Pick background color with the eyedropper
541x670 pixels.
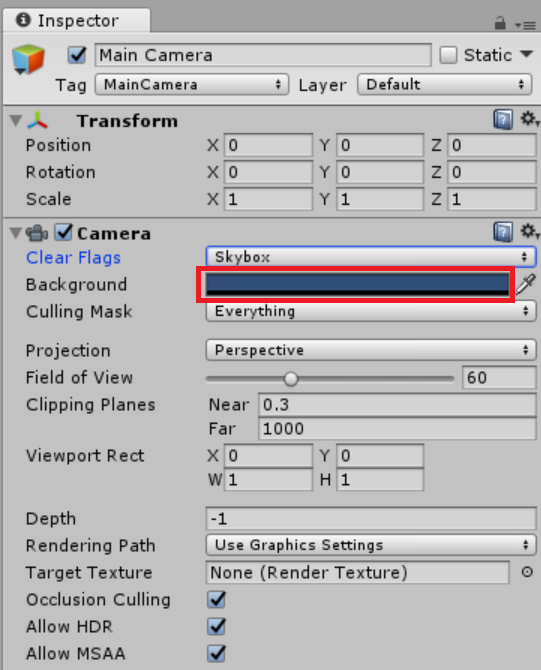click(526, 284)
